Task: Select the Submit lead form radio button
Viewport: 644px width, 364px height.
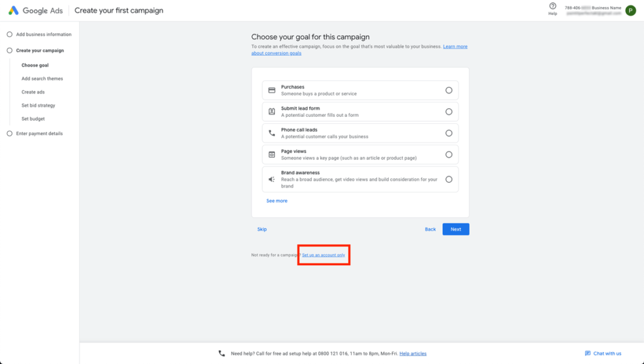Action: (448, 112)
